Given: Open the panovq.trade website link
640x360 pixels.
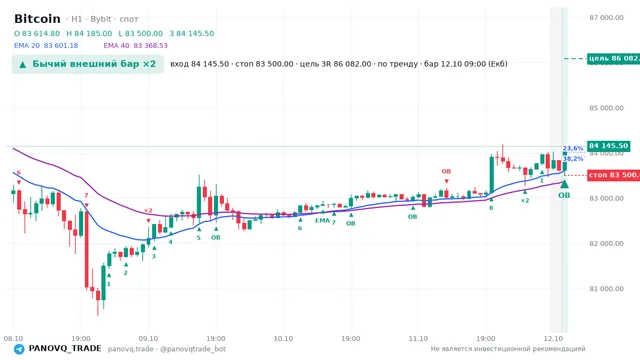Looking at the screenshot, I should 131,349.
